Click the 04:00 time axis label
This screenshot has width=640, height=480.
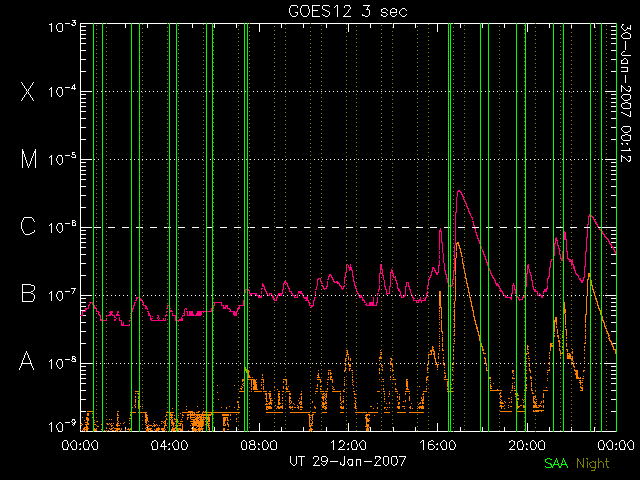pyautogui.click(x=169, y=445)
